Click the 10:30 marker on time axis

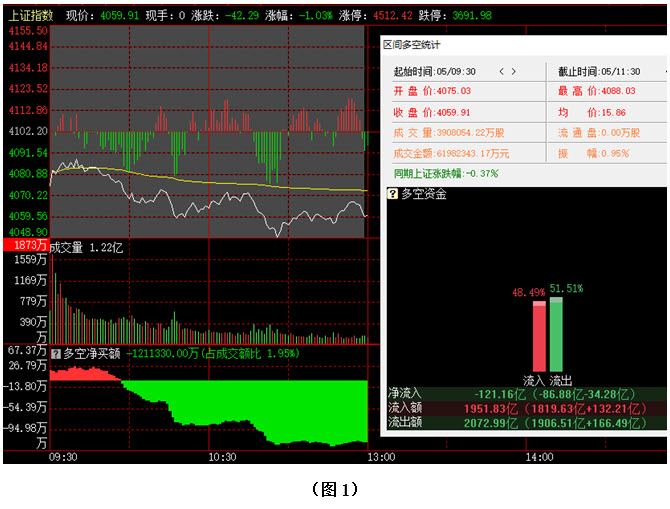[x=222, y=457]
